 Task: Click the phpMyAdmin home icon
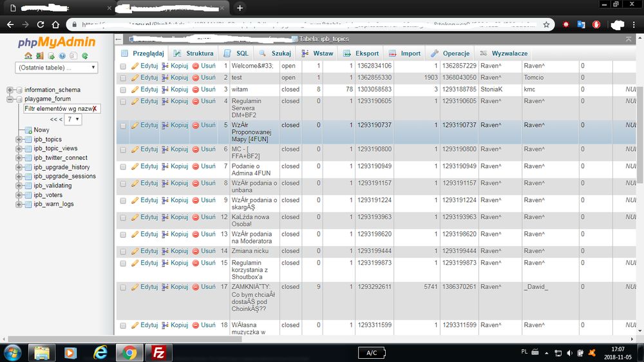tap(30, 56)
